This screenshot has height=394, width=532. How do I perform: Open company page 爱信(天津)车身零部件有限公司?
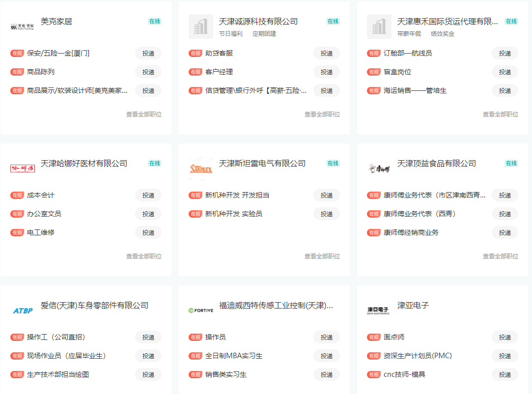tap(94, 306)
